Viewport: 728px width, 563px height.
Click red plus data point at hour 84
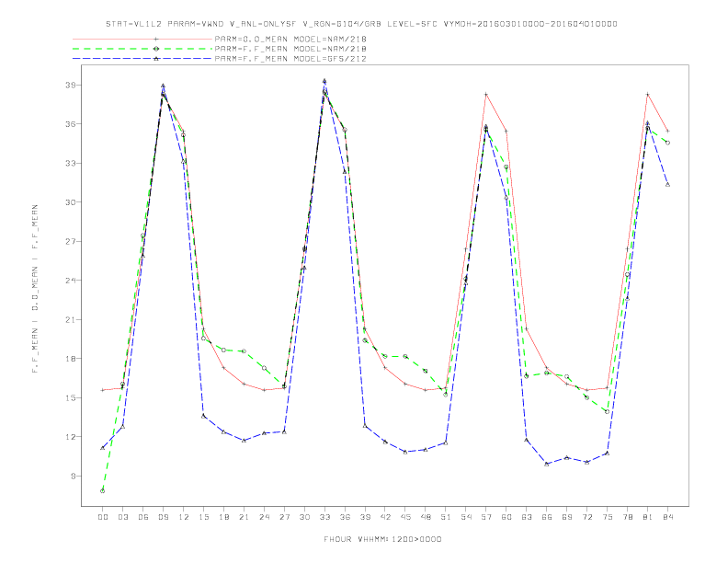[x=667, y=131]
